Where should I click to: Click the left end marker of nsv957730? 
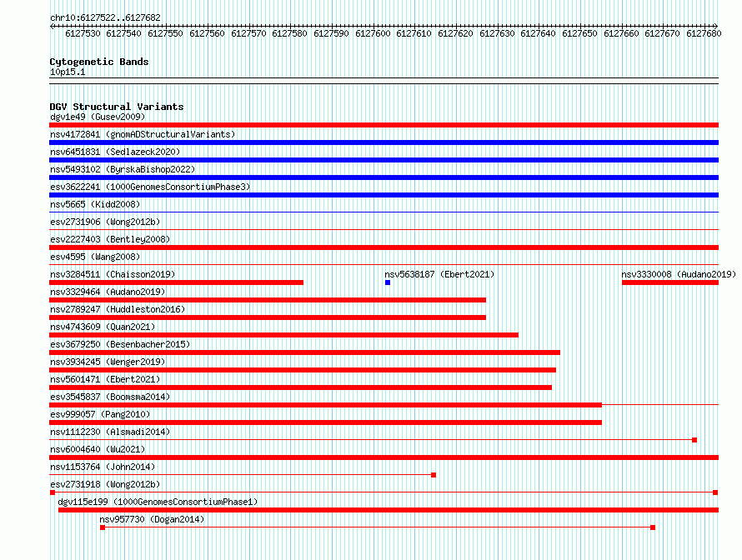(103, 527)
